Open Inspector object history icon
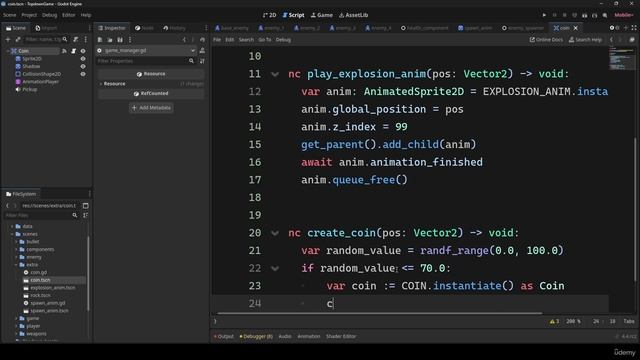 coord(202,40)
